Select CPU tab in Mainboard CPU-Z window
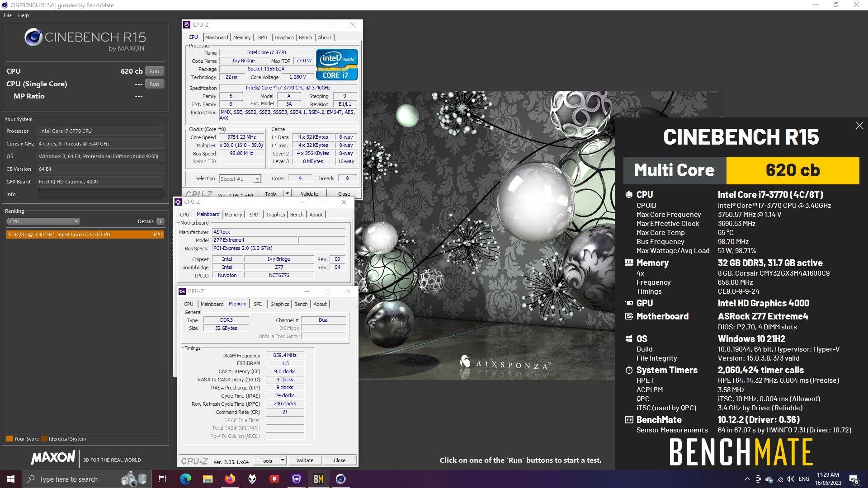 [x=185, y=215]
